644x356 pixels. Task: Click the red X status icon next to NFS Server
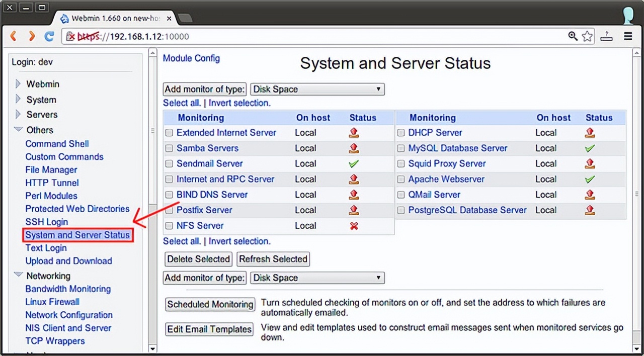tap(354, 226)
